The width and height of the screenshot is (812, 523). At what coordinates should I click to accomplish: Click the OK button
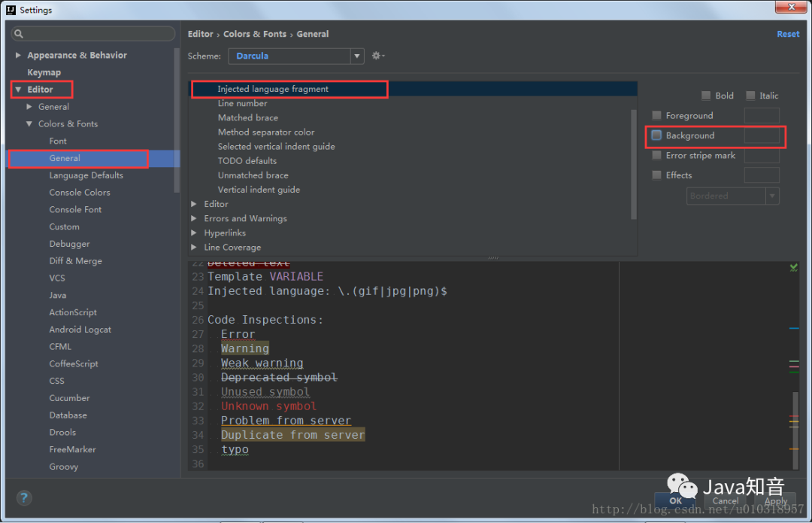pos(675,500)
